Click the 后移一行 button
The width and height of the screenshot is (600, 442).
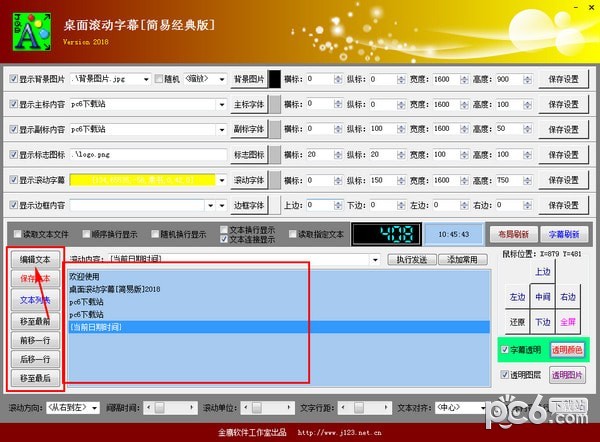[35, 359]
